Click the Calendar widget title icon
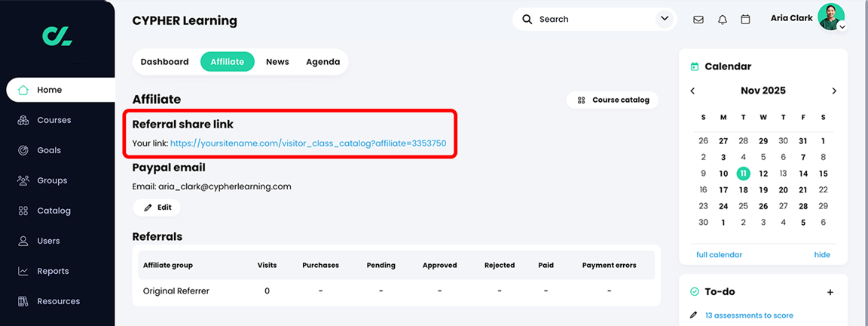The image size is (868, 326). point(695,66)
